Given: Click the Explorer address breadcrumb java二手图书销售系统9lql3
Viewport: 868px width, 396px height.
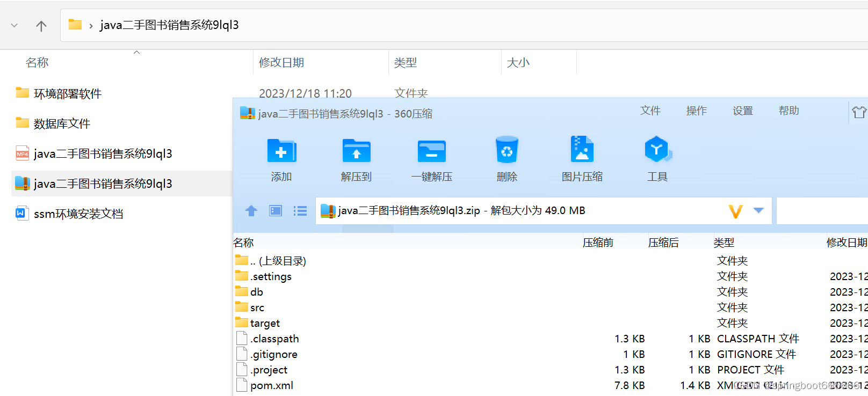Looking at the screenshot, I should pos(170,25).
